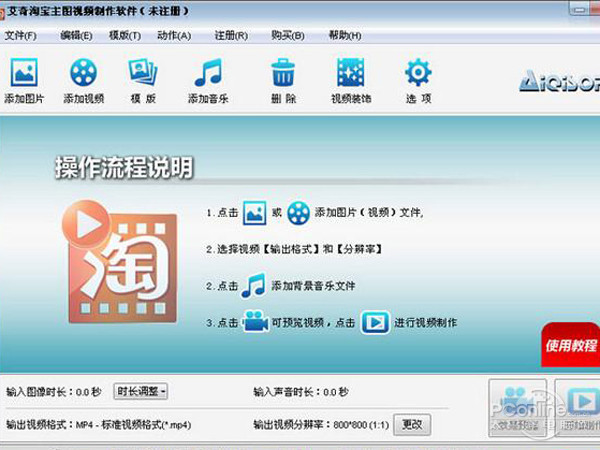Open the 文件(F) menu

21,36
